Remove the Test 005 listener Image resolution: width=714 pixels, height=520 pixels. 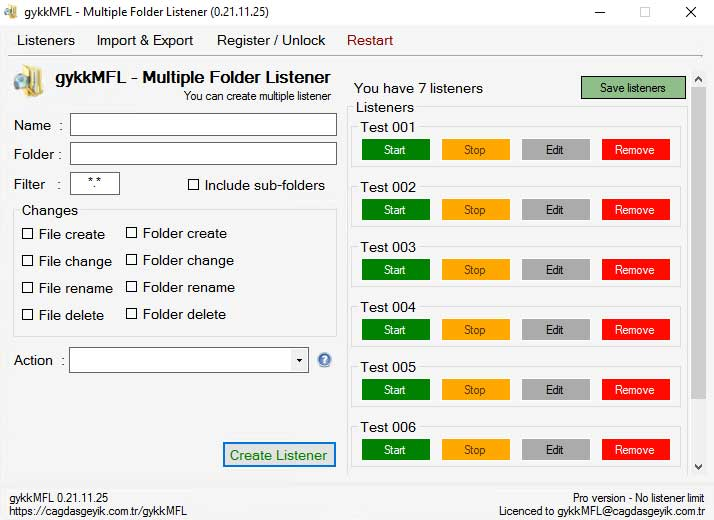635,390
